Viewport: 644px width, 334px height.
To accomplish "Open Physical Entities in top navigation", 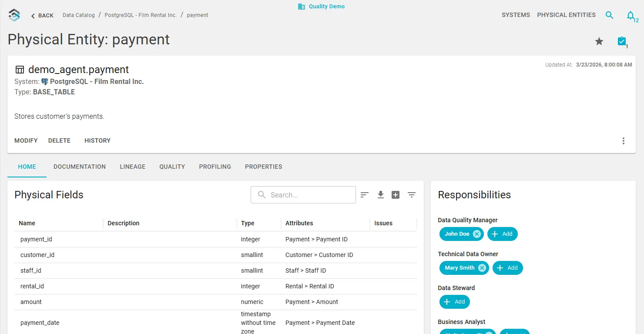I will point(566,15).
